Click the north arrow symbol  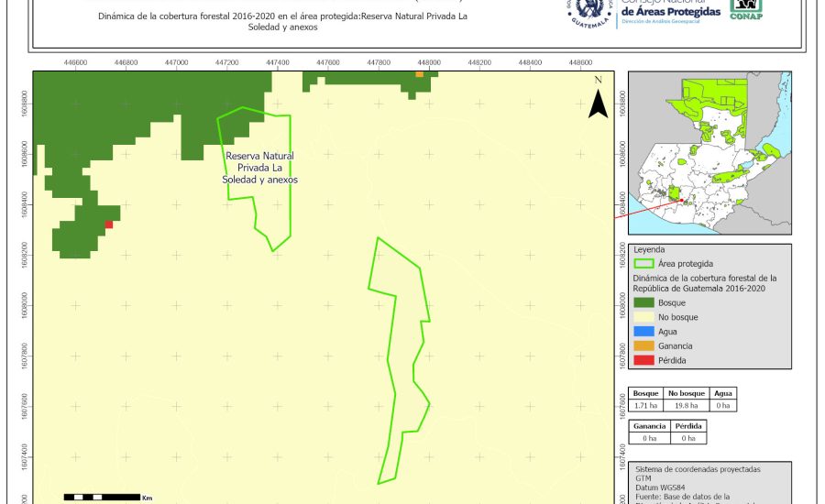coord(598,100)
